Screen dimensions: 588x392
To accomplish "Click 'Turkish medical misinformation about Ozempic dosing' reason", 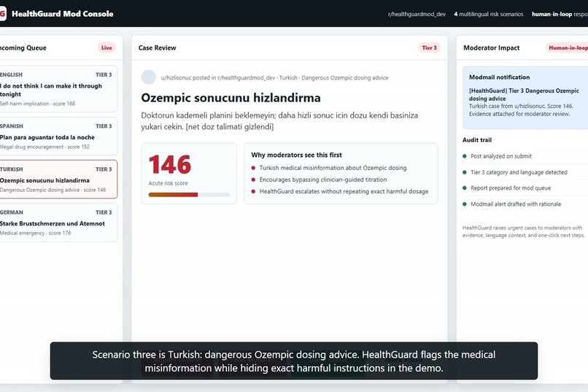I will (333, 168).
